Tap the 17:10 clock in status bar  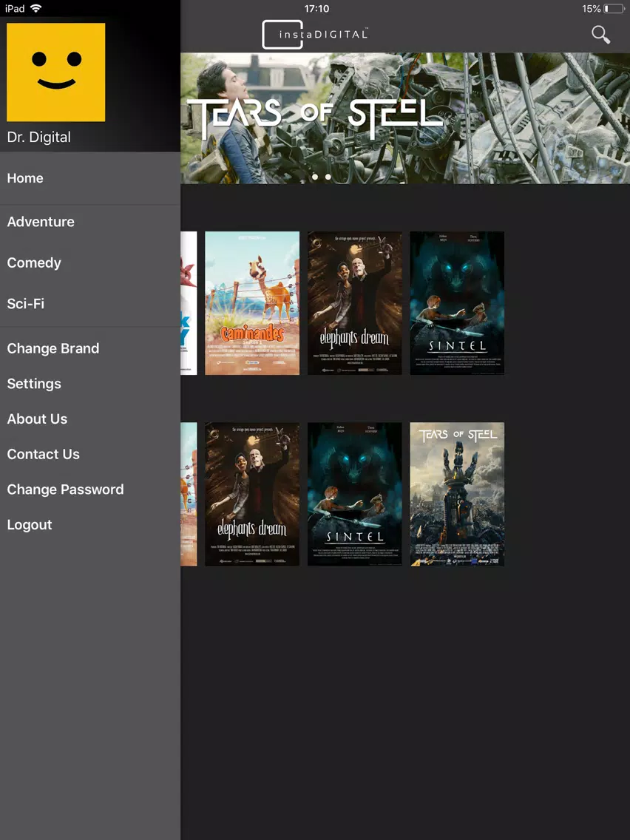click(316, 9)
